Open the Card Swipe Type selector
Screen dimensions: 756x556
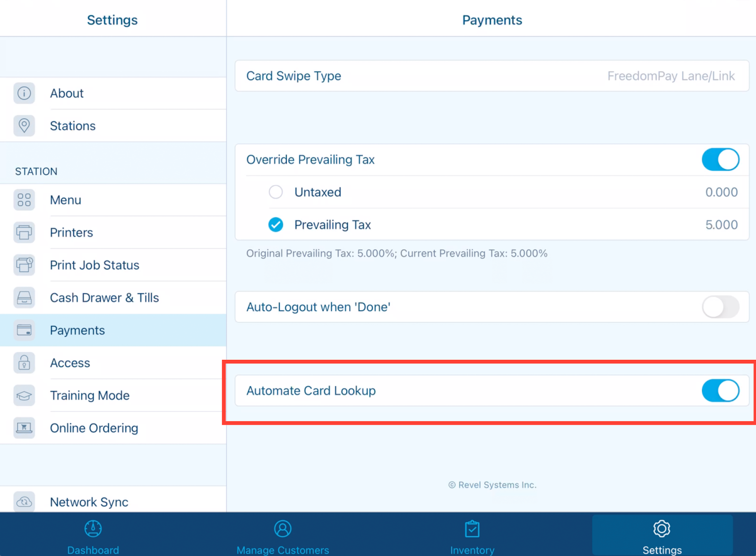coord(491,76)
